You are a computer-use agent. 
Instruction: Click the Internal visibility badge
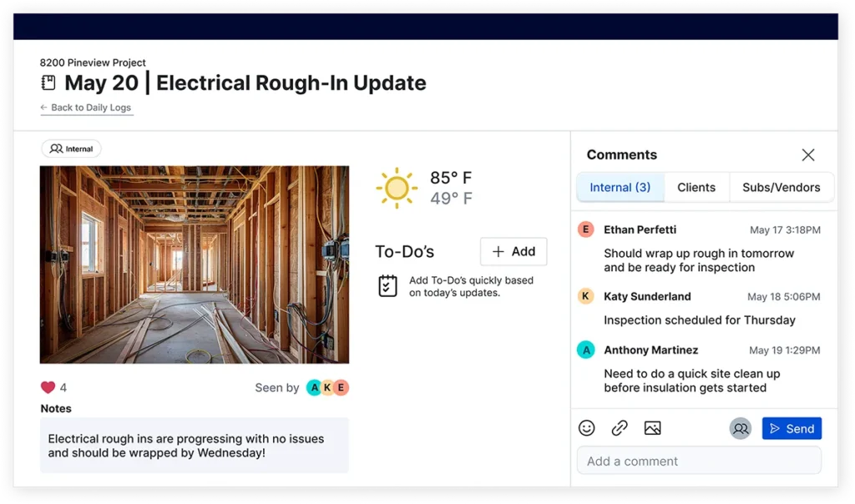[72, 149]
